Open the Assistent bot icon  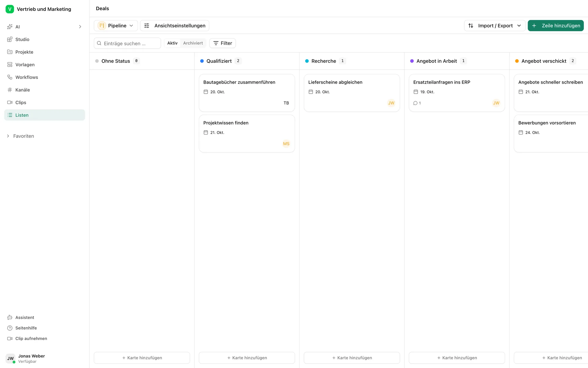click(x=10, y=318)
